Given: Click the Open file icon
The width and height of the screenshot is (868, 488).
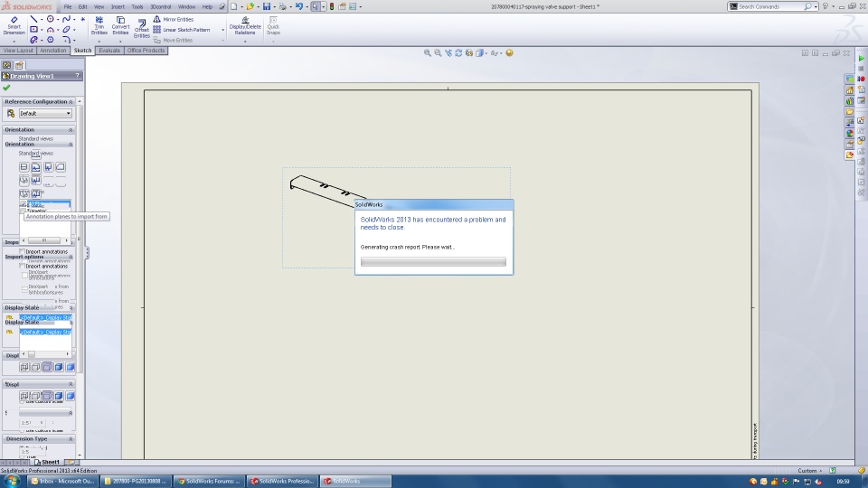Looking at the screenshot, I should pyautogui.click(x=250, y=6).
